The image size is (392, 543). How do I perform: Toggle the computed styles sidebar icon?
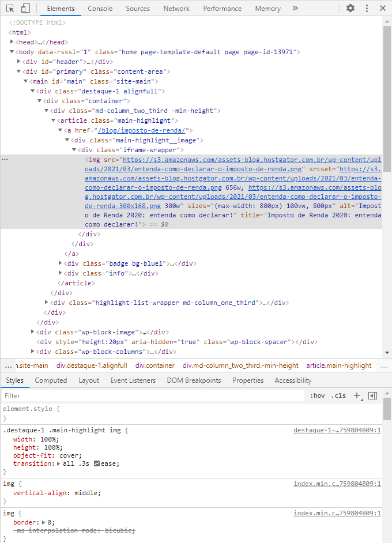(372, 395)
